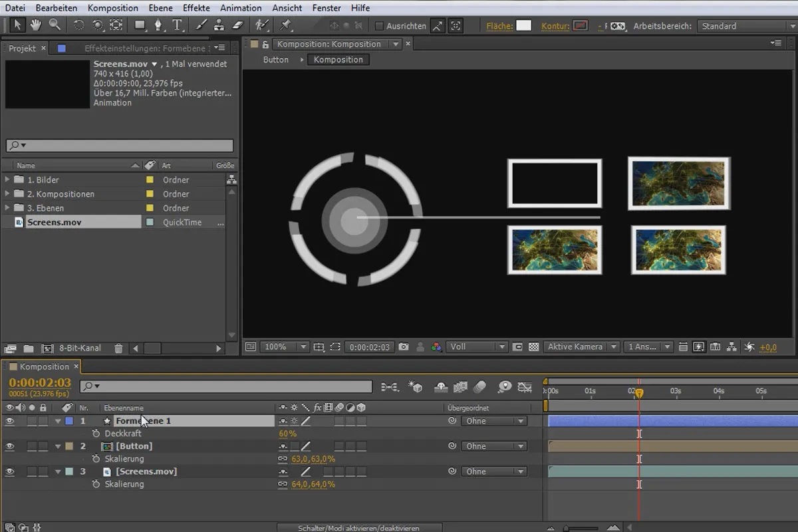
Task: Click the Kontur stroke options link
Action: coord(555,26)
